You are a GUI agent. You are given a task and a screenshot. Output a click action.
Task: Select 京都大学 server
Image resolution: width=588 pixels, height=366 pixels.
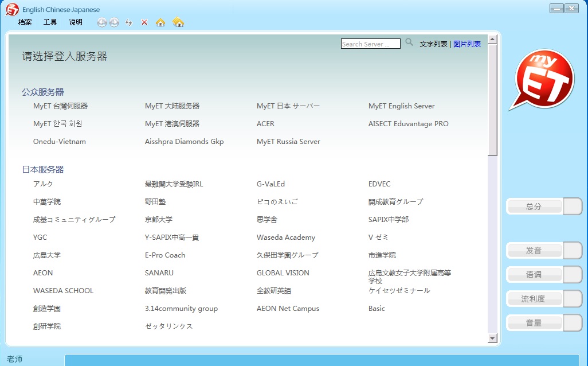[159, 219]
